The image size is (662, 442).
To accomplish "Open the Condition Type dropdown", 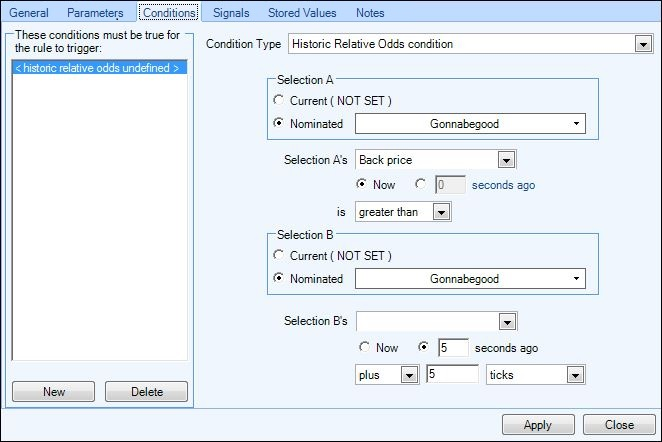I will (x=470, y=44).
